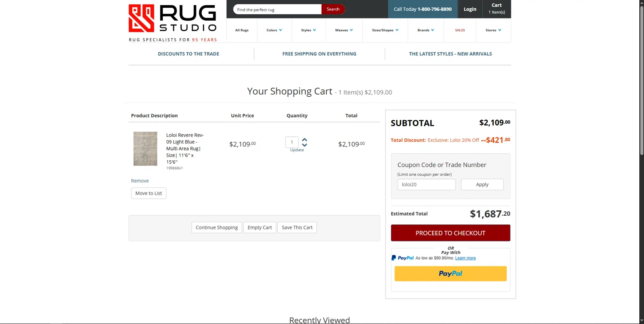Click the yellow PayPal payment button
The image size is (644, 324).
point(450,274)
